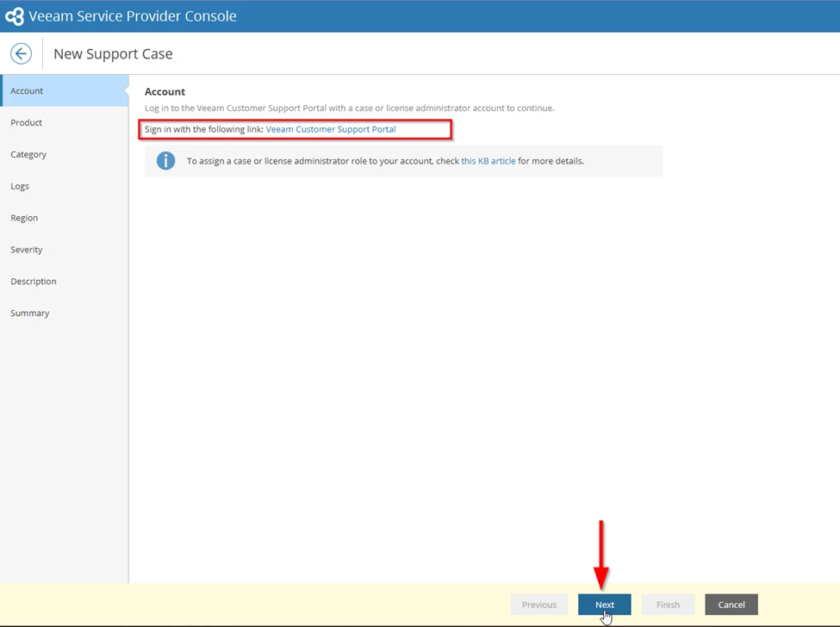Open the Veeam Customer Support Portal link
This screenshot has width=840, height=627.
pyautogui.click(x=331, y=129)
